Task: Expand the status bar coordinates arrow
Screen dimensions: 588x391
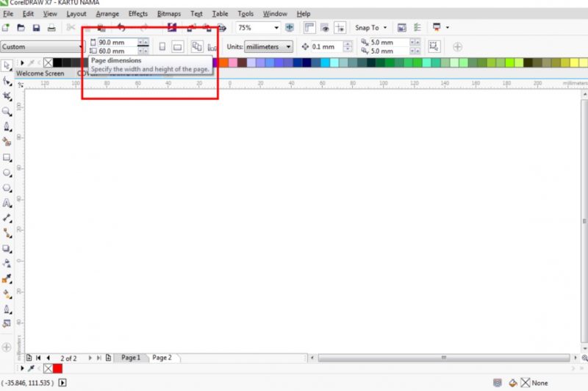Action: pyautogui.click(x=62, y=383)
